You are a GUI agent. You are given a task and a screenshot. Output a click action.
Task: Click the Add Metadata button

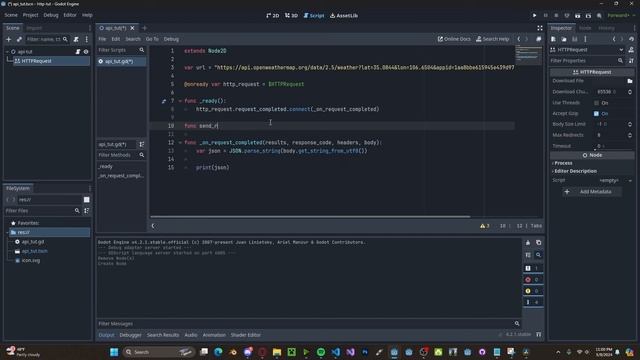592,192
